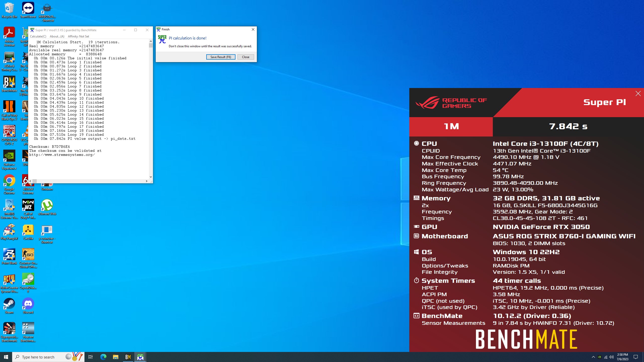Launch Google Chrome from the desktop
This screenshot has height=362, width=644.
point(9,185)
